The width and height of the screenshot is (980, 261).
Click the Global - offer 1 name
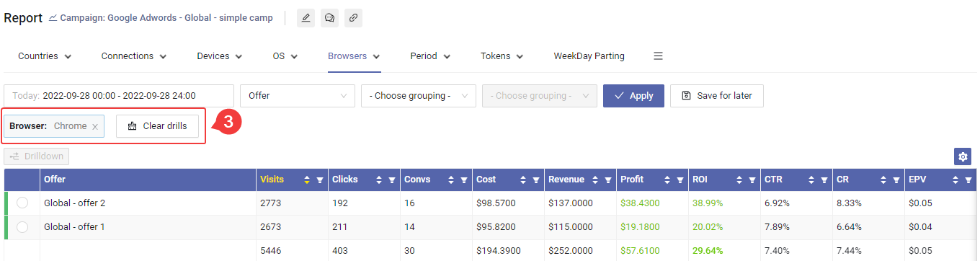[74, 227]
